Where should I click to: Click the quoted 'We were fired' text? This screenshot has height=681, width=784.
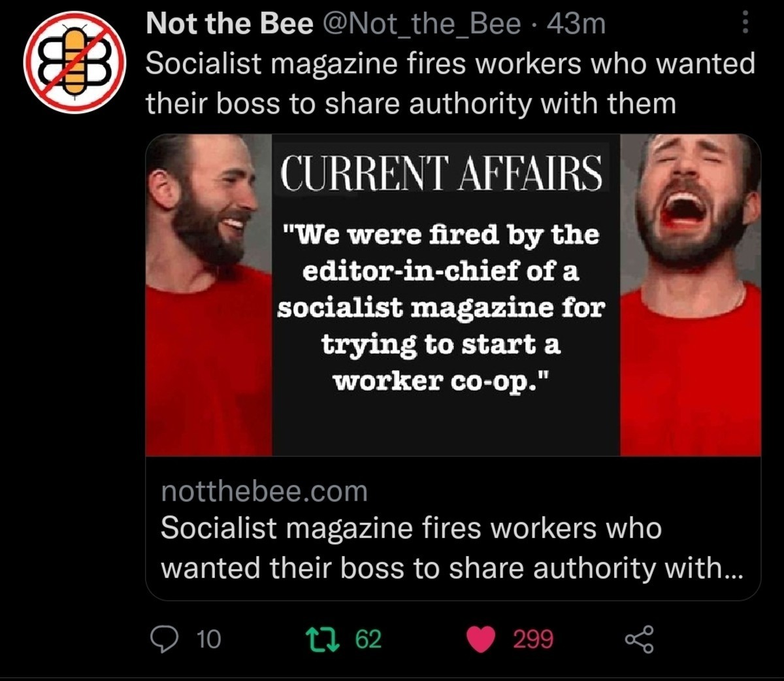point(441,308)
